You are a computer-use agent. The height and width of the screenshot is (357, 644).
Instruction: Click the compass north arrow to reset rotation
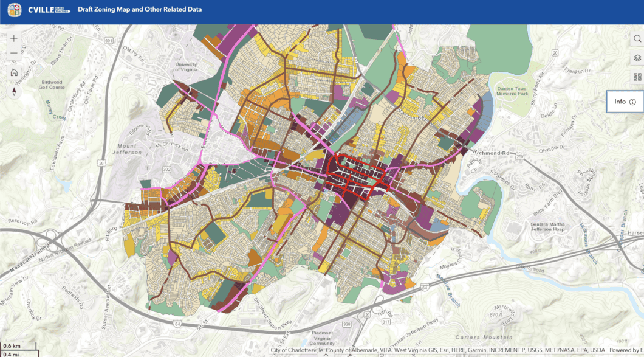pos(13,91)
